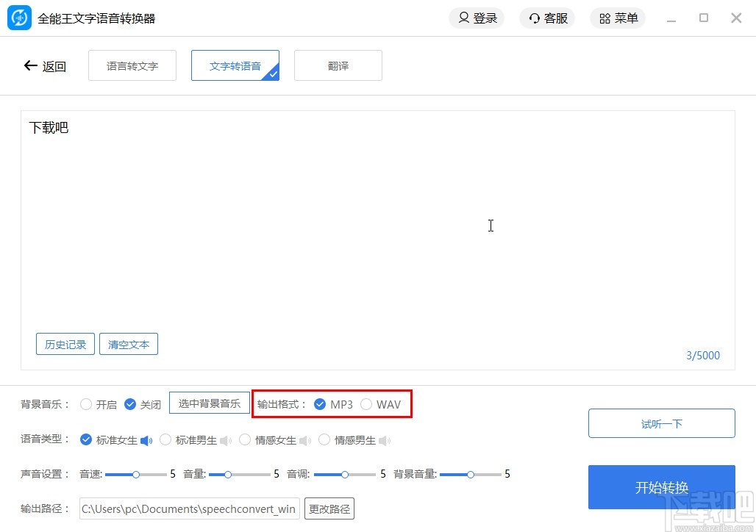This screenshot has width=756, height=532.
Task: Click the 选中背景音乐 button
Action: click(209, 403)
